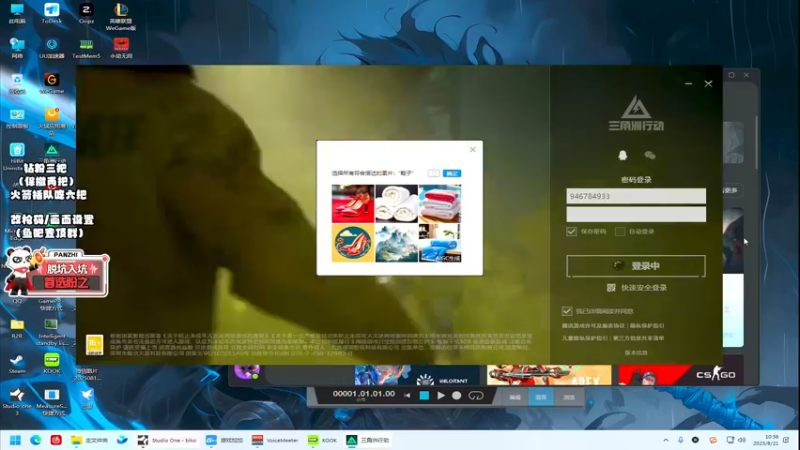800x450 pixels.
Task: Open Intelligent standby list desktop shortcut
Action: [x=52, y=333]
